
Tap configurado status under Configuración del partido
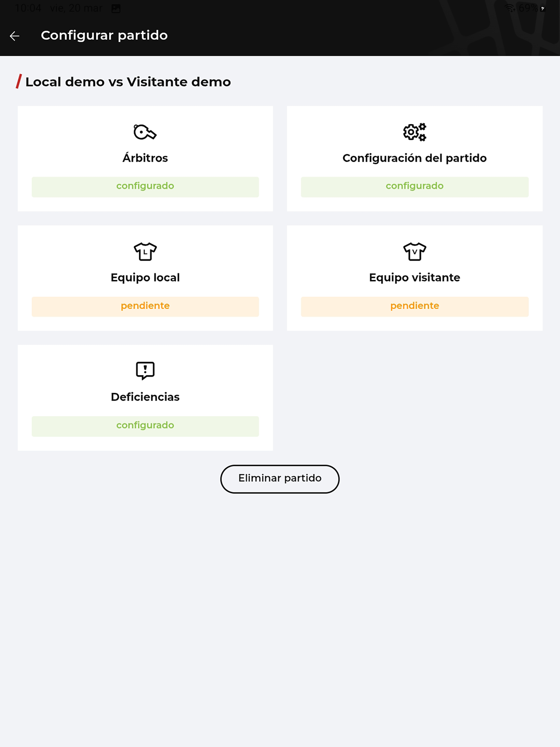pos(415,187)
